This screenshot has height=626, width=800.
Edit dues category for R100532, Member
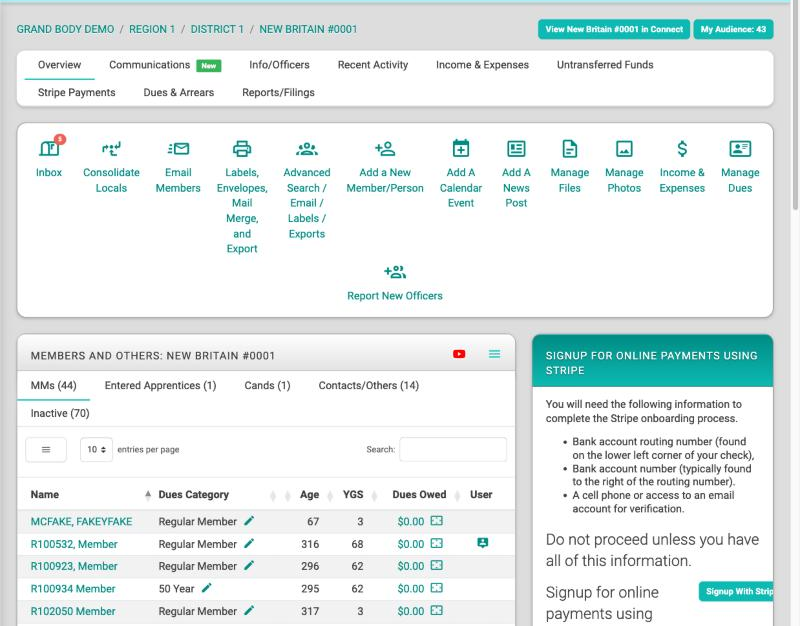(249, 543)
